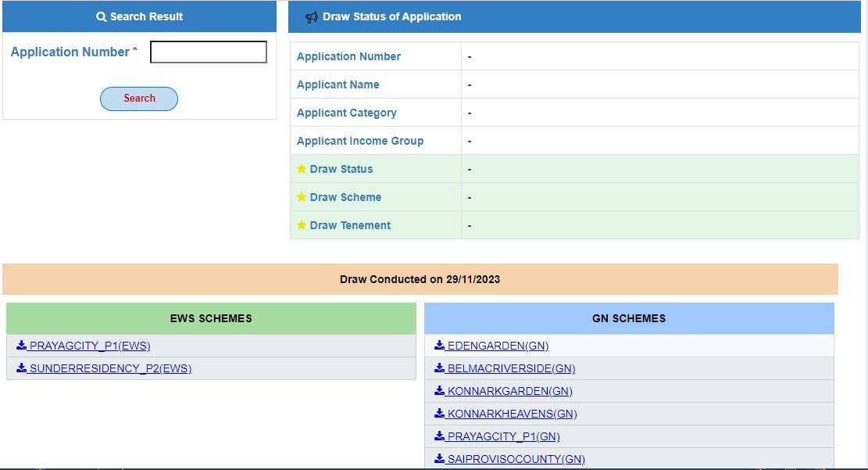Image resolution: width=868 pixels, height=470 pixels.
Task: Download the SUNDERRESIDENCY_P2(EWS) list via its link
Action: coord(109,368)
